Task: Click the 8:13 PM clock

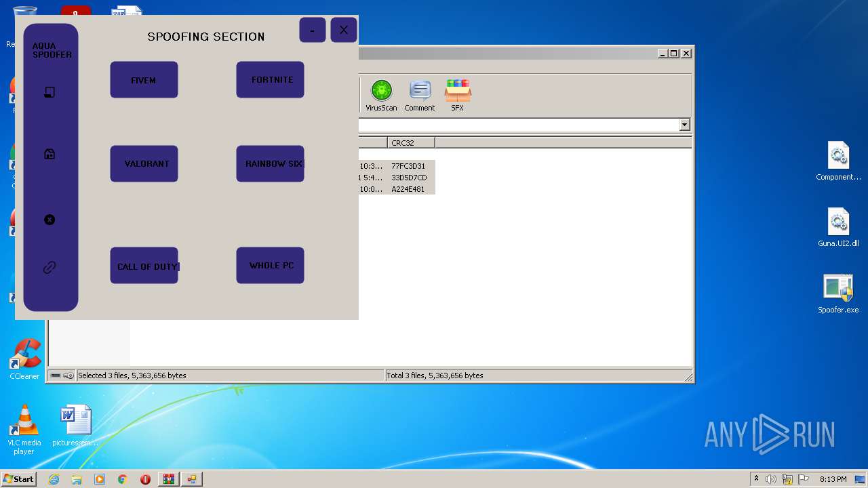Action: pos(833,479)
